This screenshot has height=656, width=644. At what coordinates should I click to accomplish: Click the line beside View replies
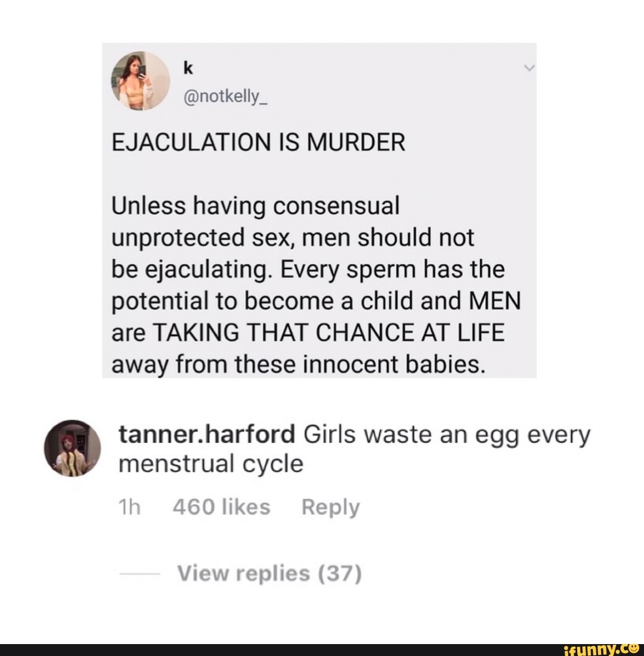(x=139, y=574)
